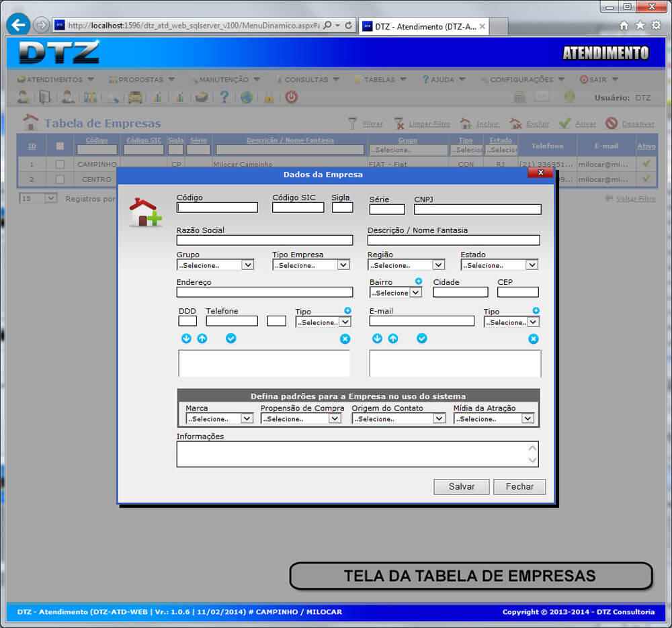Check the checkbox for the CENTRO row
The height and width of the screenshot is (628, 672).
click(60, 179)
